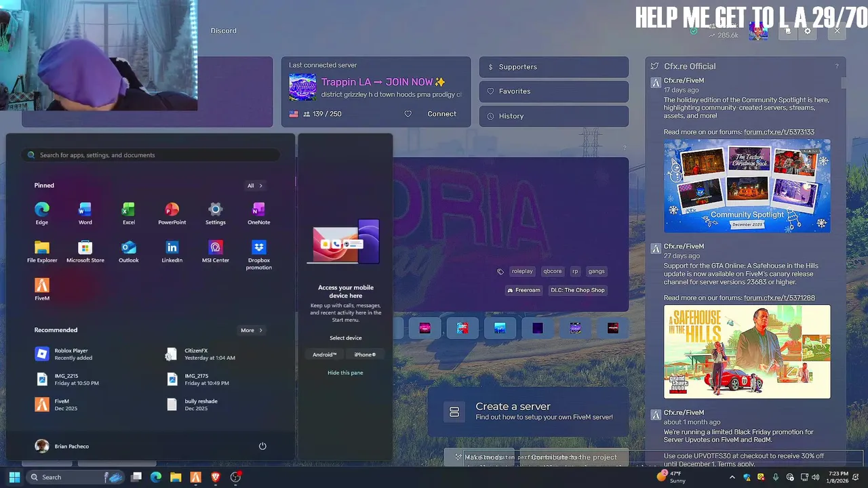Click DLC: The Chop Shop label
Viewport: 868px width, 488px height.
tap(577, 290)
